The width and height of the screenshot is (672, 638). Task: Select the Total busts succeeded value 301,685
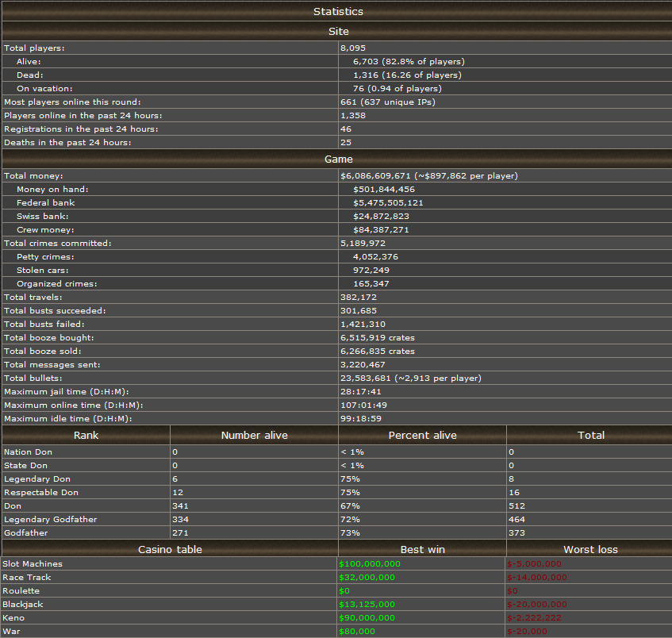[x=359, y=311]
